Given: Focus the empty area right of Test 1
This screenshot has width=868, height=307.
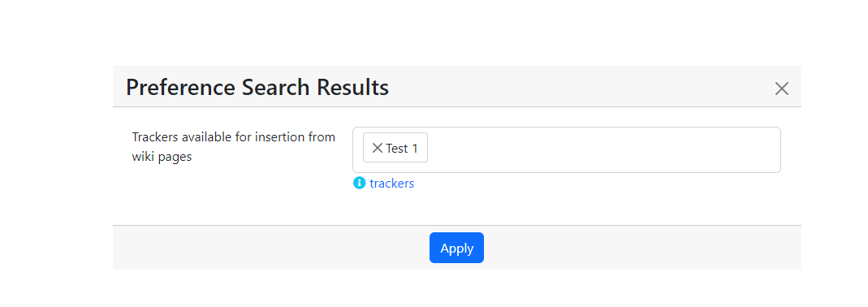Looking at the screenshot, I should (x=603, y=149).
